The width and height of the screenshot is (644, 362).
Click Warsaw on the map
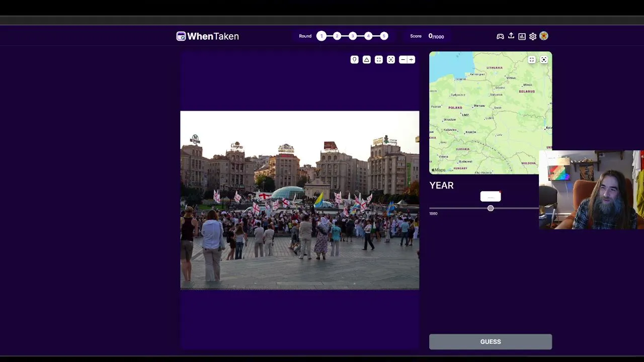pos(479,106)
